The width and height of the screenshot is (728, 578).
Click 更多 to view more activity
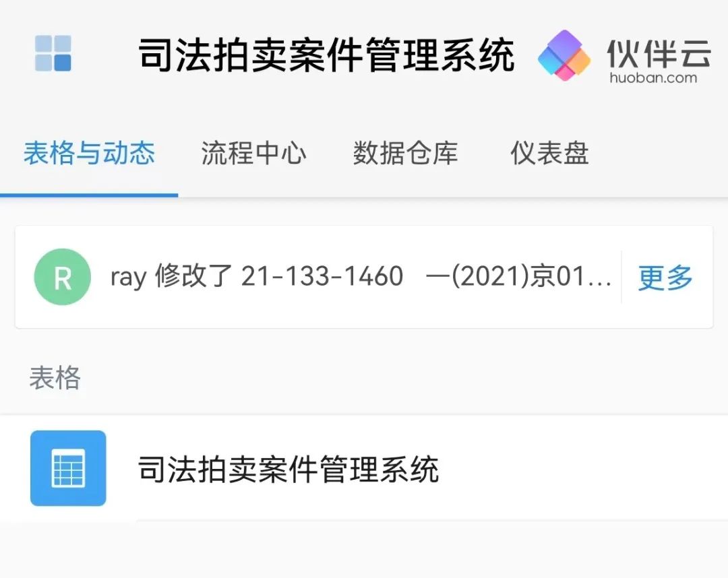click(x=665, y=277)
